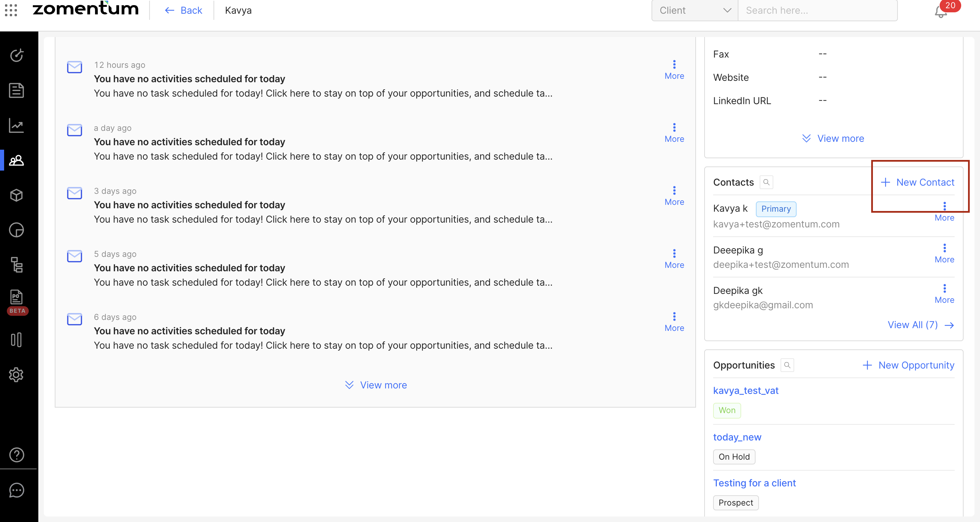
Task: Click View All (7) contacts link
Action: pyautogui.click(x=920, y=325)
